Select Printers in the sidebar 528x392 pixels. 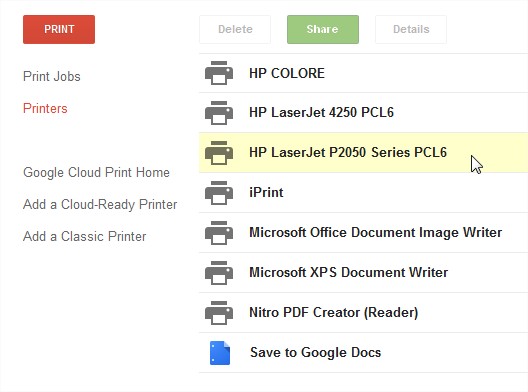(45, 108)
